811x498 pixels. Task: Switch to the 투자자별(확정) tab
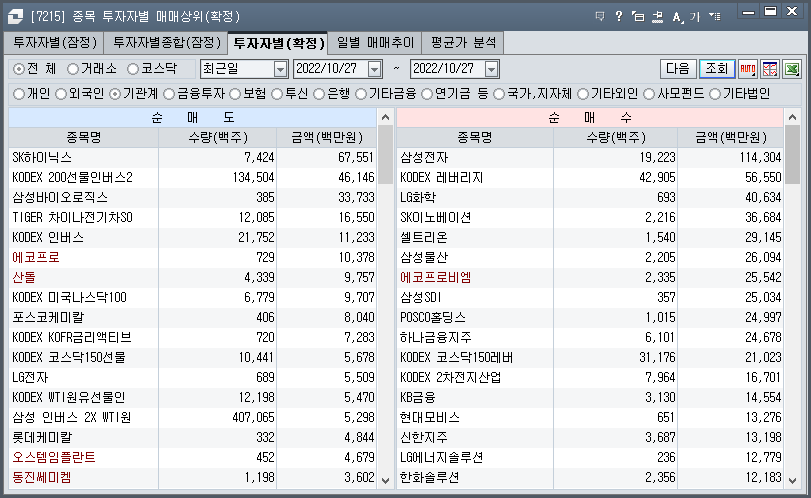(278, 43)
